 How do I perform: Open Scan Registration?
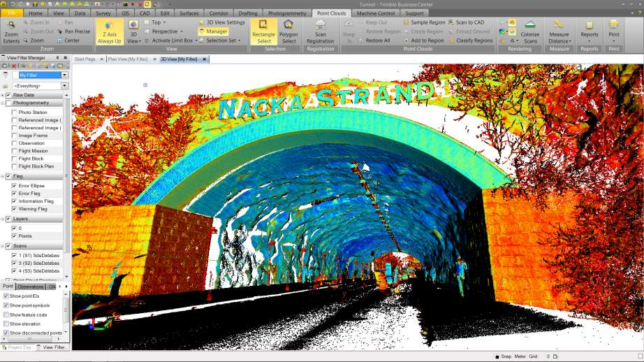(x=321, y=31)
